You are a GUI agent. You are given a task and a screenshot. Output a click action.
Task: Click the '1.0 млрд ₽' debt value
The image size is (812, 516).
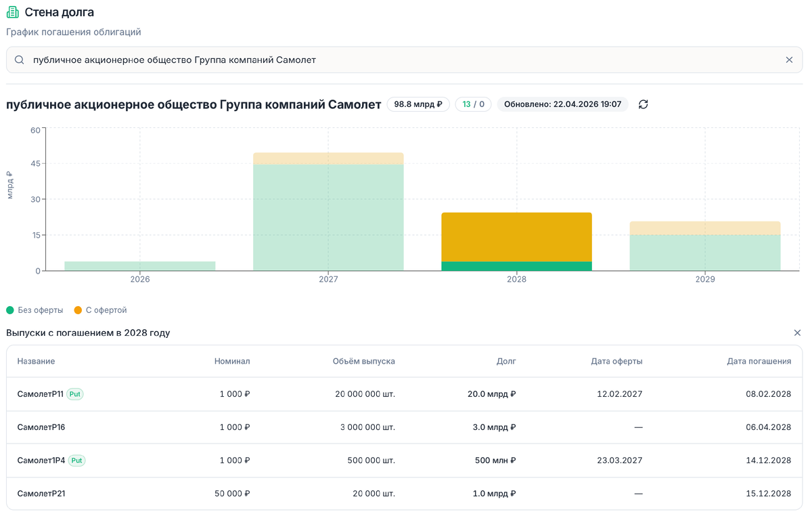point(495,494)
